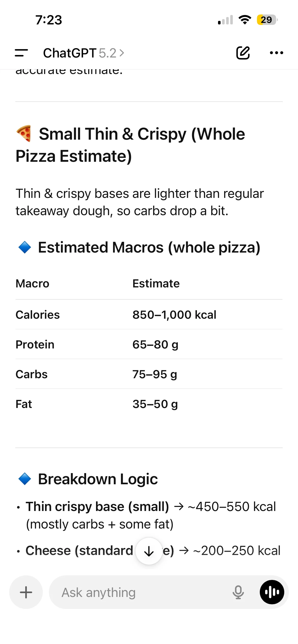Tap the microphone dictation icon

click(238, 592)
